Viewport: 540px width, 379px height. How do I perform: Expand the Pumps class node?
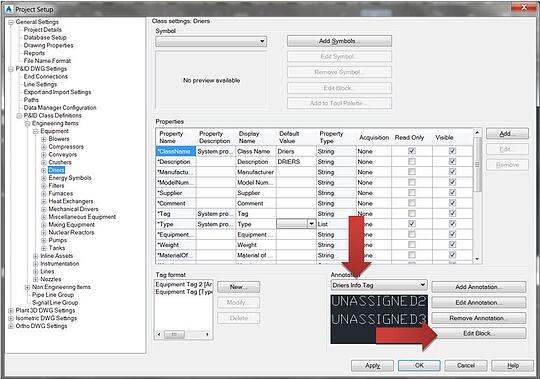44,241
